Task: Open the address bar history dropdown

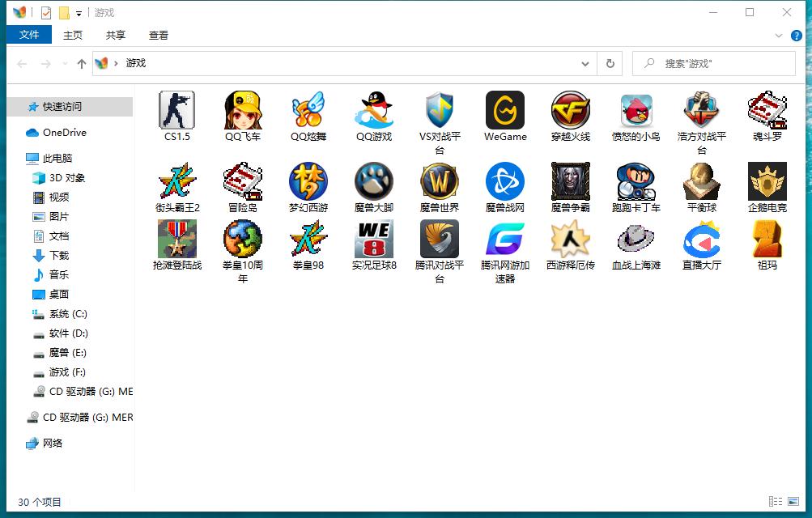Action: pyautogui.click(x=585, y=64)
